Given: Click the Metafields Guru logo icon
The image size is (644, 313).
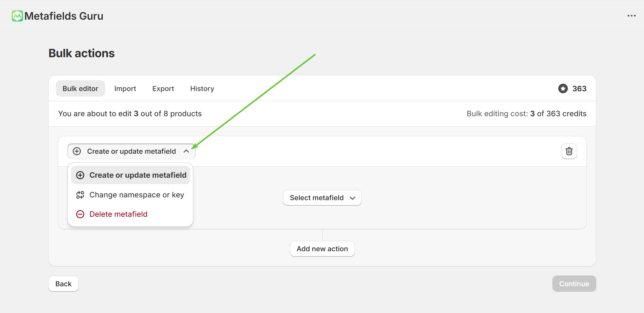Looking at the screenshot, I should pos(17,16).
